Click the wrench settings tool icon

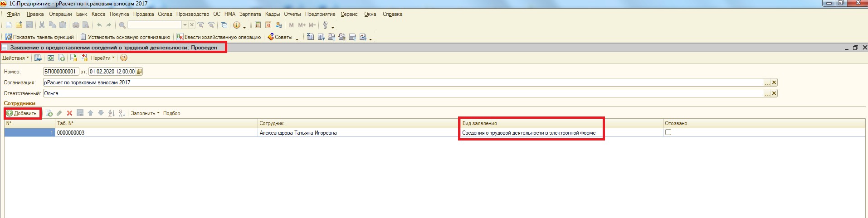325,25
